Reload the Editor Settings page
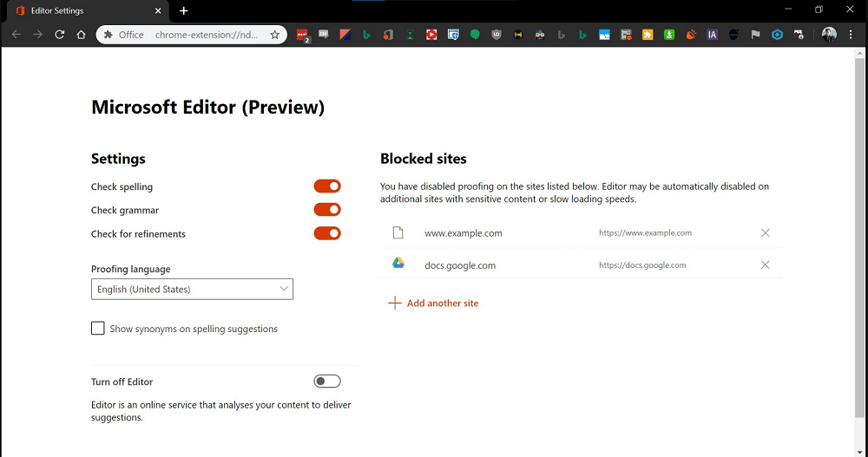The width and height of the screenshot is (868, 457). pyautogui.click(x=59, y=35)
